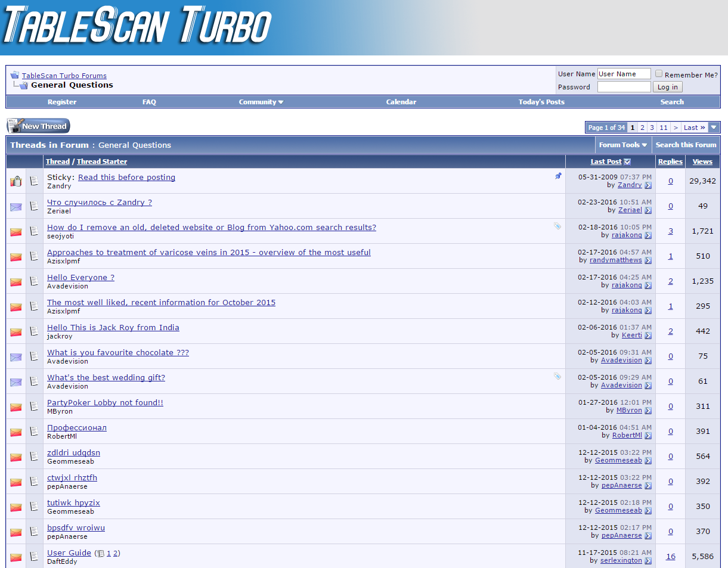Open Today's Posts in the navigation bar
Viewport: 728px width, 568px height.
pyautogui.click(x=541, y=102)
